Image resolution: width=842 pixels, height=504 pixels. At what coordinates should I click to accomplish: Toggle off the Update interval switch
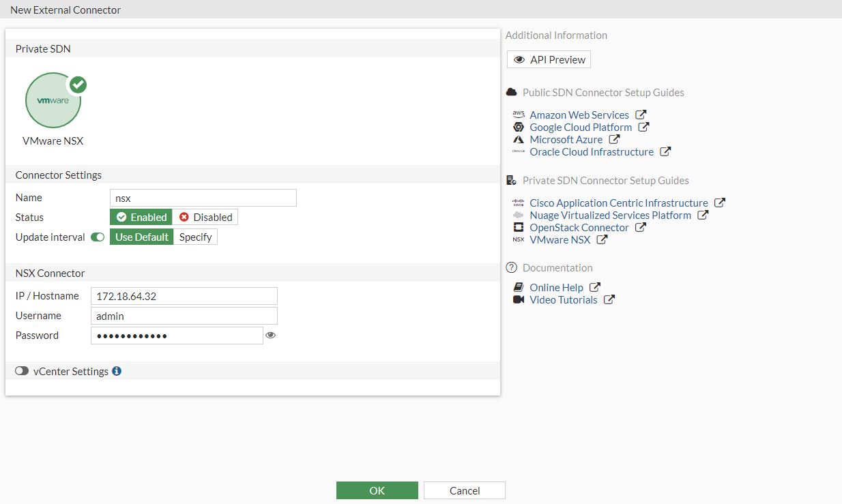click(x=98, y=237)
